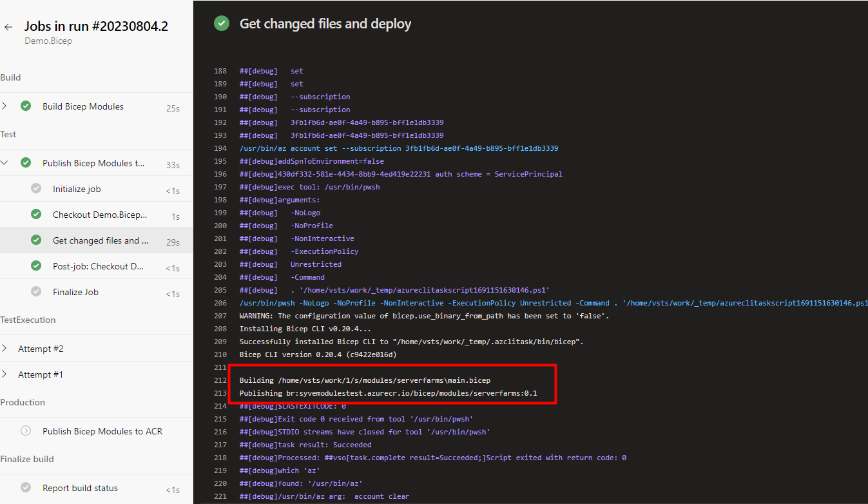This screenshot has width=868, height=504.
Task: Click the success icon for Checkout Demo.Bicep step
Action: 35,213
